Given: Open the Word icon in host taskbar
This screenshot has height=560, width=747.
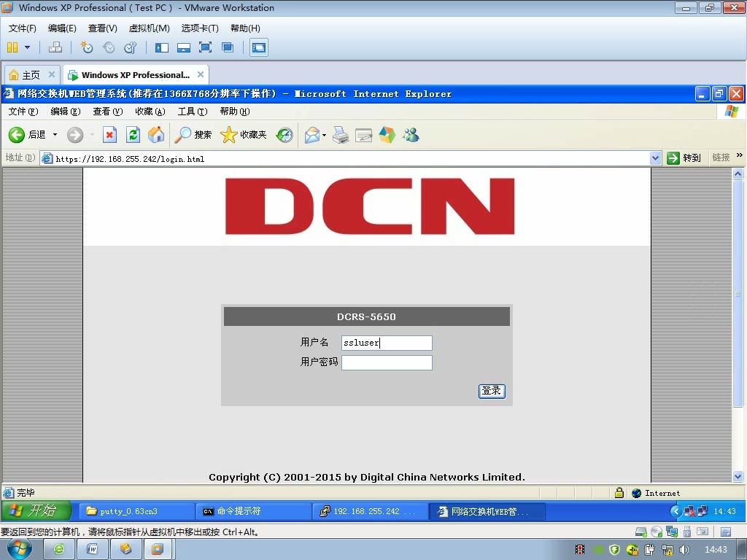Looking at the screenshot, I should tap(93, 550).
